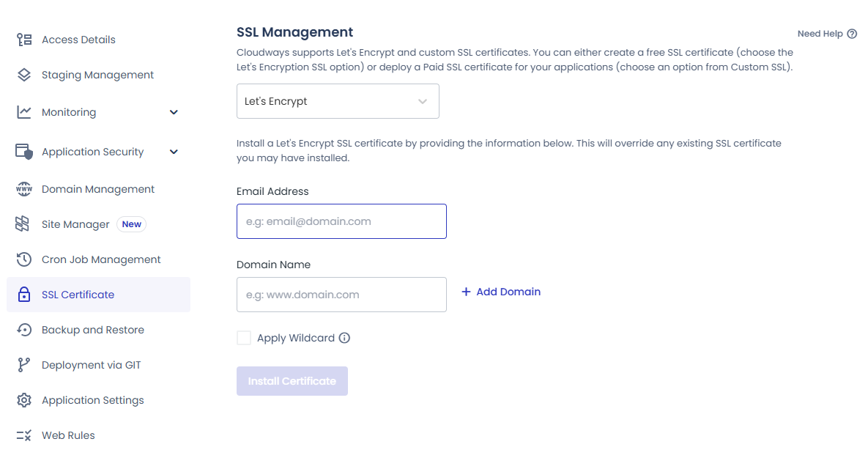Click the Monitoring menu label
This screenshot has height=458, width=868.
click(69, 112)
